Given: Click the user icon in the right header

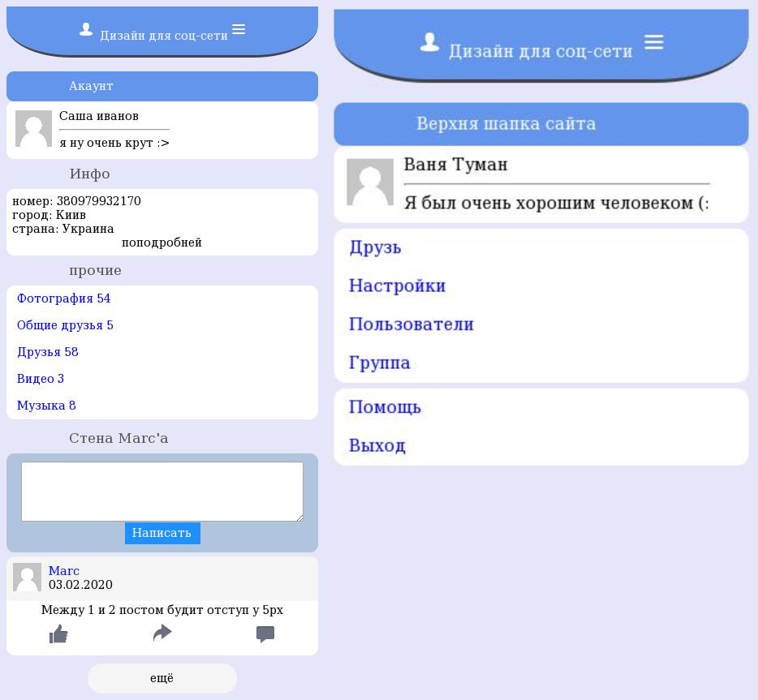Looking at the screenshot, I should 429,42.
